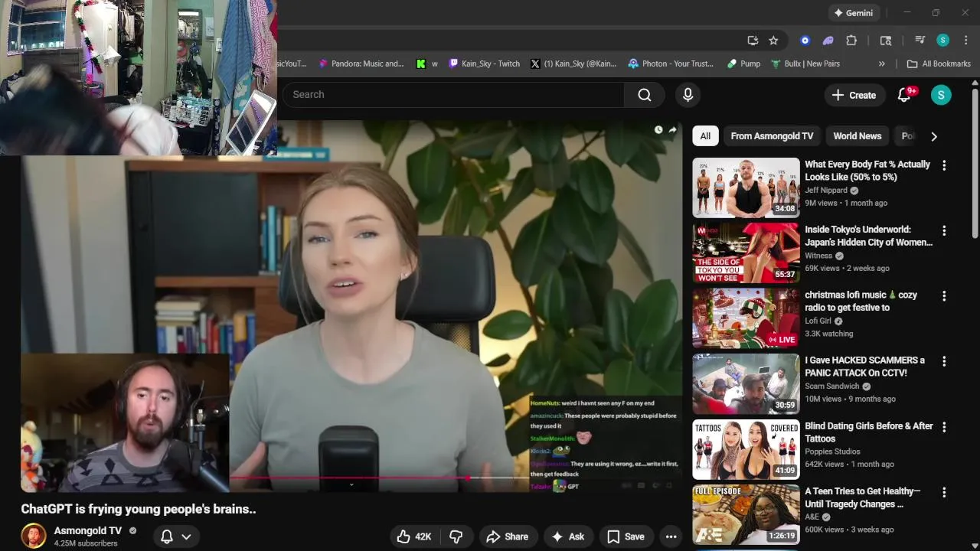The width and height of the screenshot is (980, 551).
Task: Open the Photon - Your Trust bookmark
Action: coord(671,64)
